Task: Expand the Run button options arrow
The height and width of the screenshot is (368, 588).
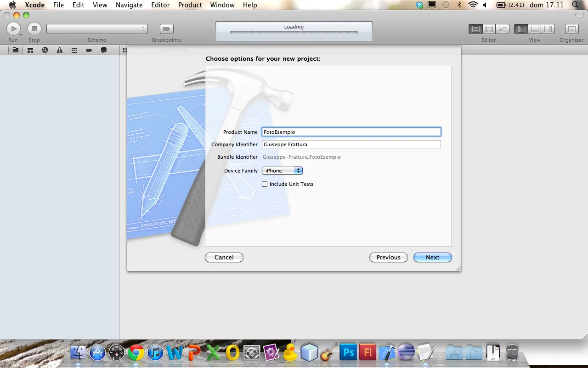Action: (21, 35)
